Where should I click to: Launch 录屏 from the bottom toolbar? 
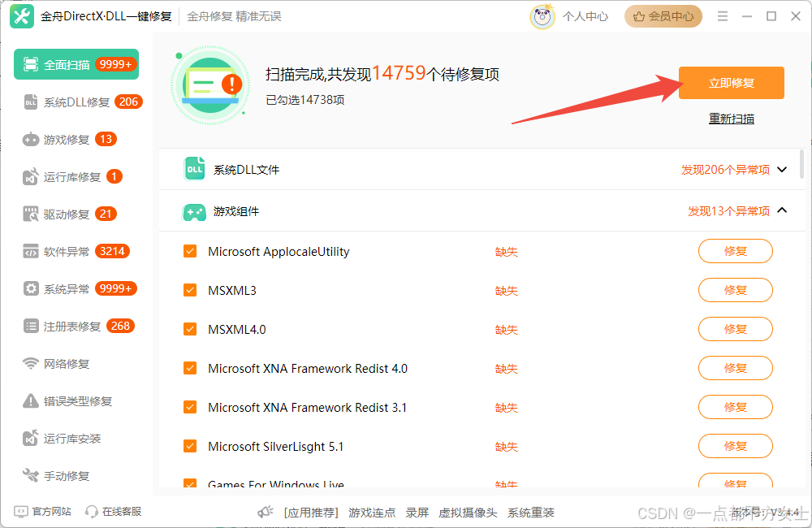click(x=417, y=513)
